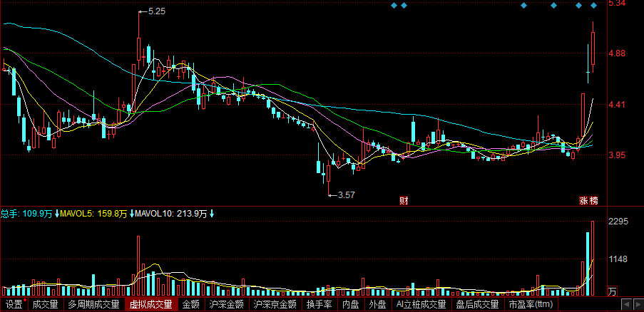The width and height of the screenshot is (644, 312).
Task: Click the 4.88 price axis label
Action: pyautogui.click(x=617, y=53)
